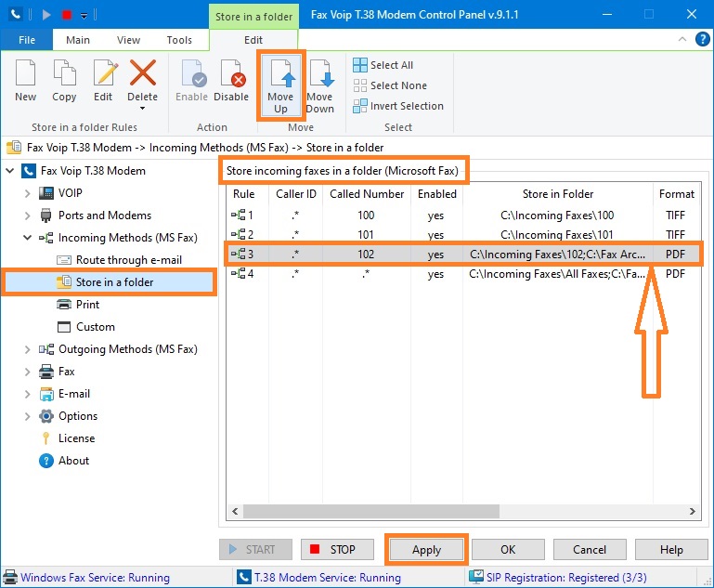Click the quick access red stop button
Image resolution: width=714 pixels, height=588 pixels.
pyautogui.click(x=67, y=15)
